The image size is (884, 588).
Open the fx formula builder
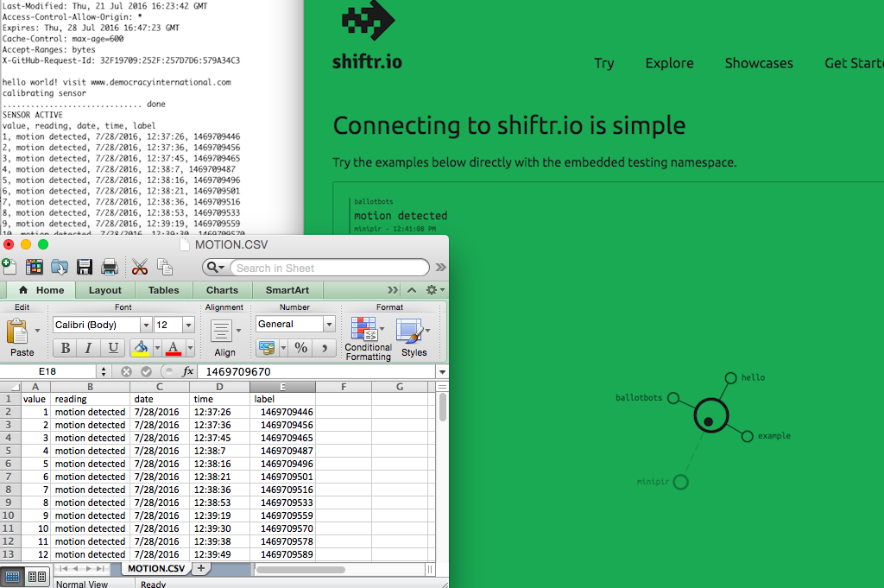click(x=188, y=371)
